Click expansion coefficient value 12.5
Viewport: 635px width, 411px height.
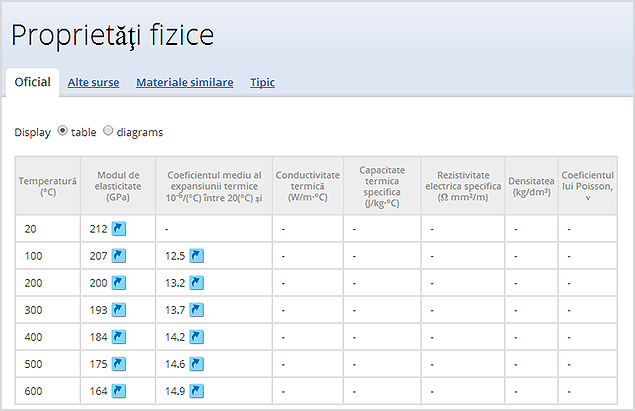175,256
